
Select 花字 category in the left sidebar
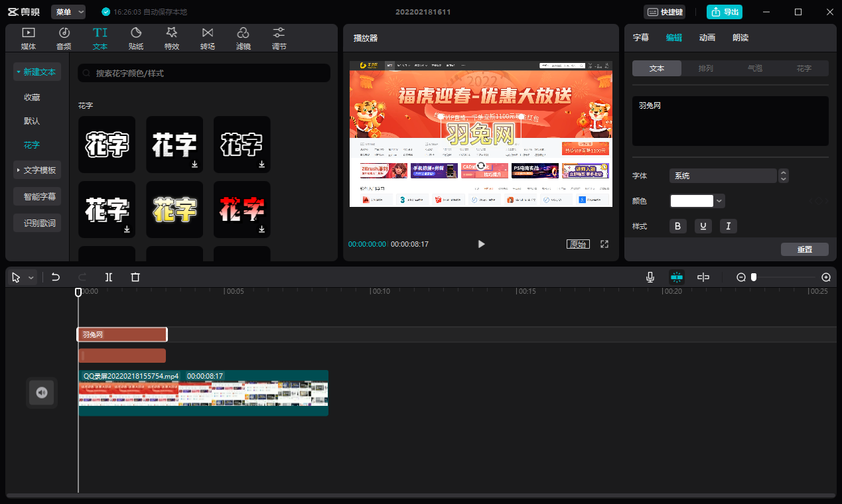click(x=32, y=145)
